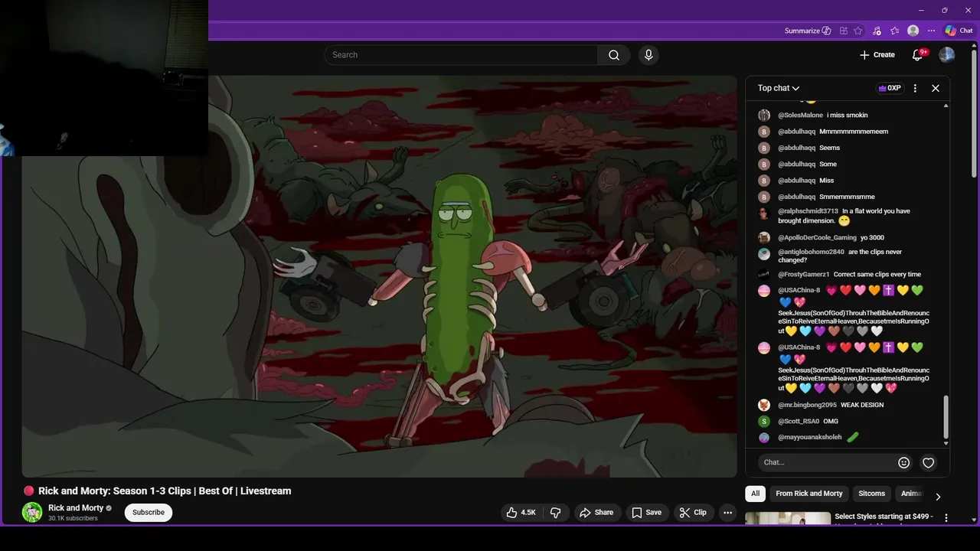Select @FrostyGamerz1 chat username

pyautogui.click(x=803, y=274)
